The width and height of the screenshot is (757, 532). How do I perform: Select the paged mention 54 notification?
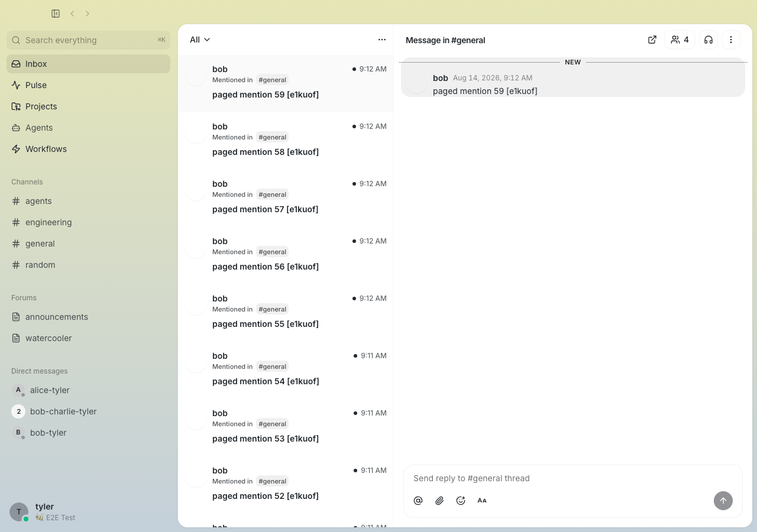(x=286, y=370)
